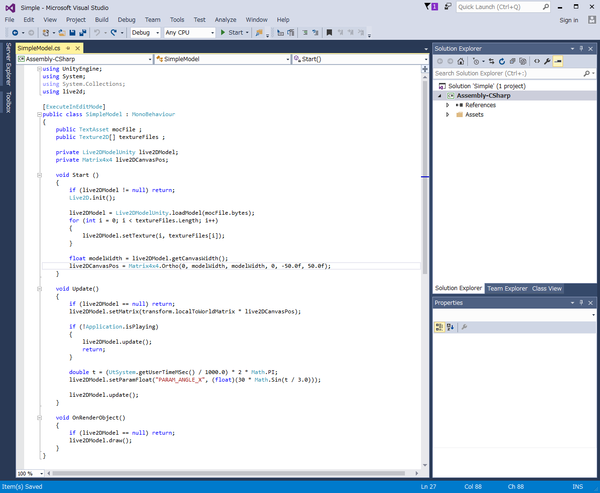The image size is (600, 493).
Task: Click the split editor handle above the scrollbar
Action: click(425, 69)
